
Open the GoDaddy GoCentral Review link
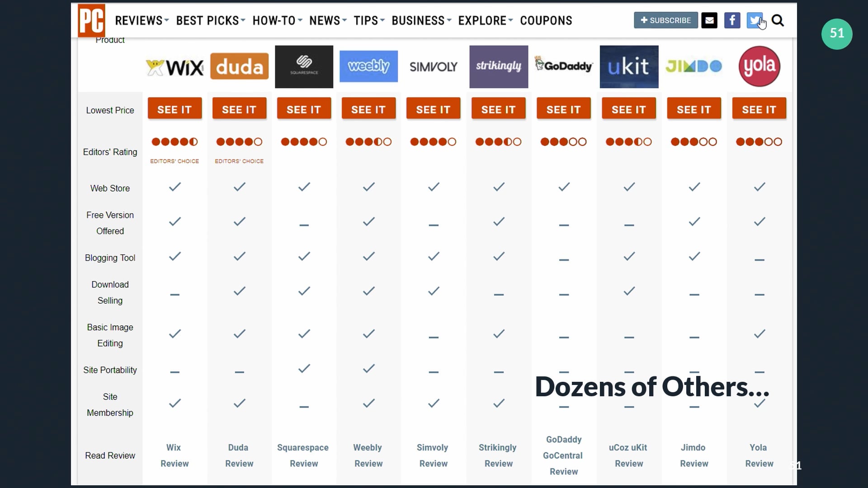(563, 455)
